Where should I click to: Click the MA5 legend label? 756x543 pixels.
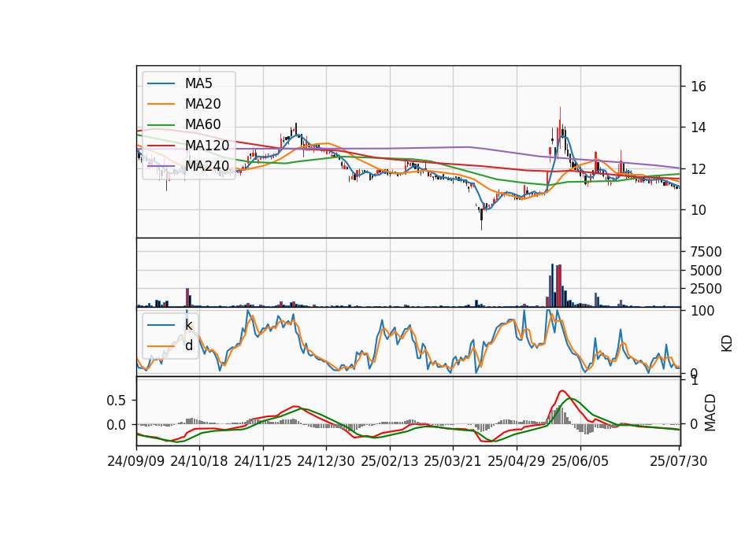pyautogui.click(x=198, y=83)
